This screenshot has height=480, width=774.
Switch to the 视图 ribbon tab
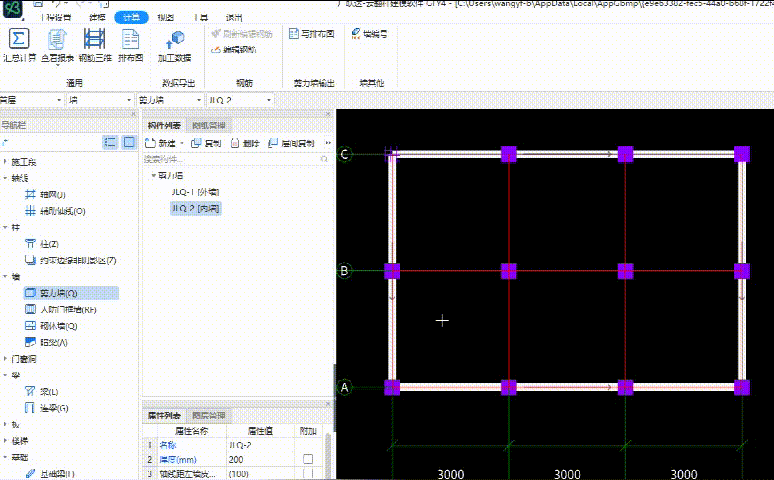[x=165, y=17]
